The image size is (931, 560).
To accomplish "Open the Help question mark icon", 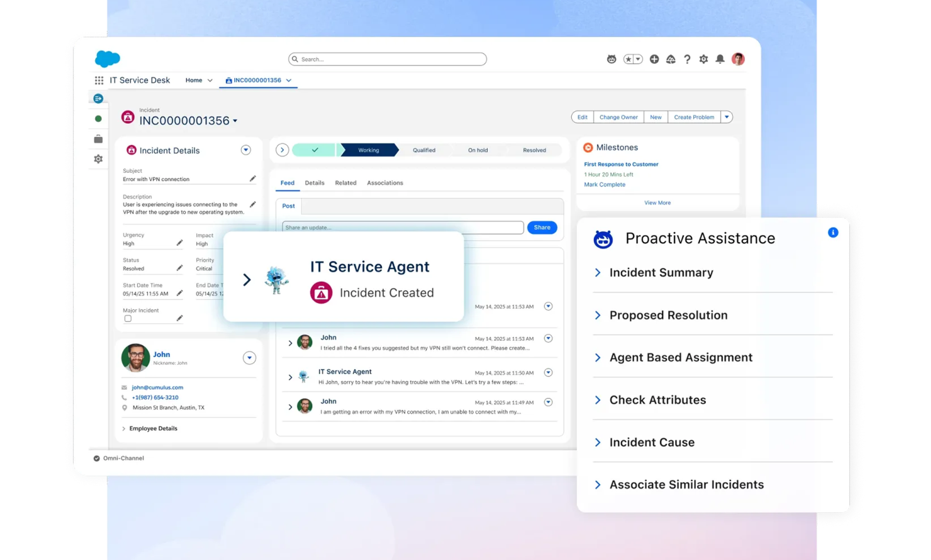I will click(687, 59).
